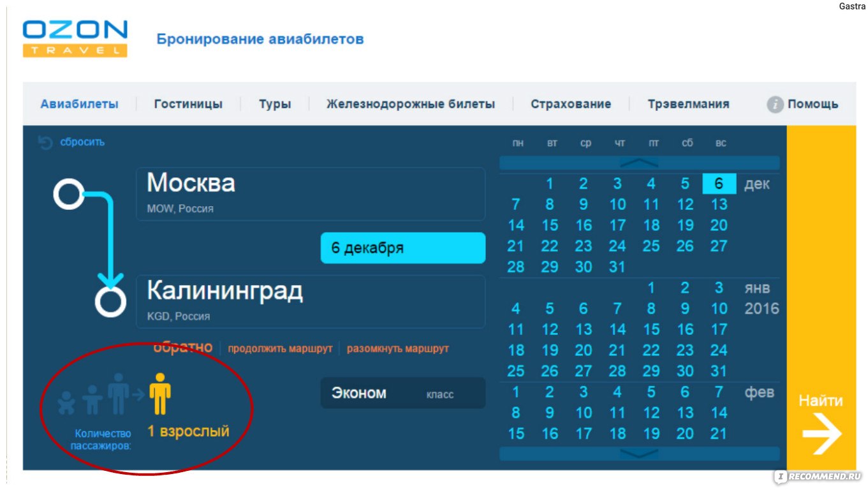This screenshot has width=868, height=490.
Task: Choose February 14 in the calendar
Action: click(x=719, y=413)
